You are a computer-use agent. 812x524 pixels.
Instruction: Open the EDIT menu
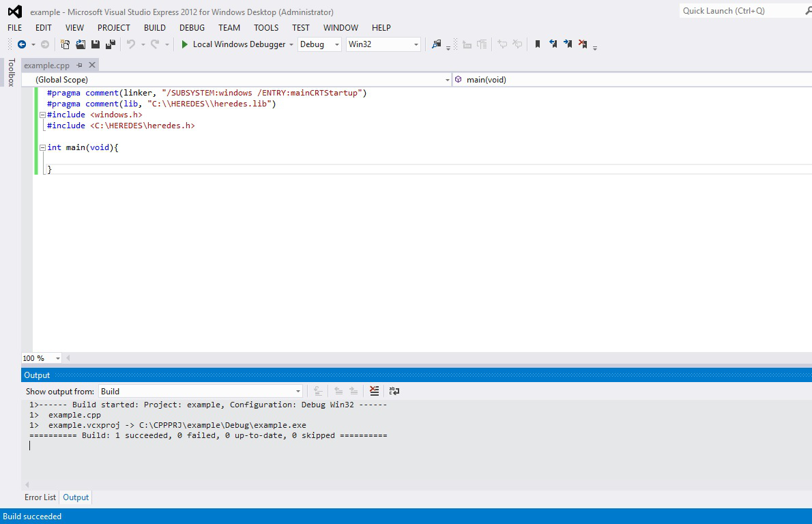click(x=44, y=28)
